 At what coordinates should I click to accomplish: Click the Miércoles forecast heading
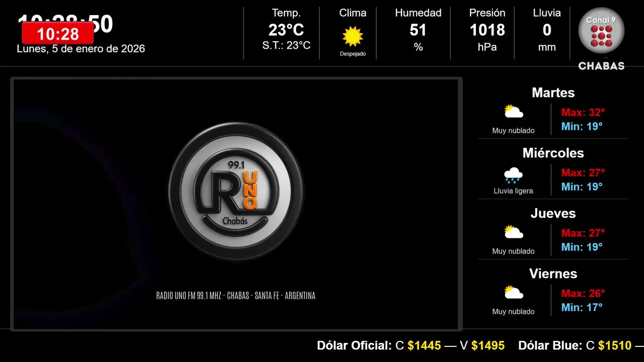[x=553, y=153]
